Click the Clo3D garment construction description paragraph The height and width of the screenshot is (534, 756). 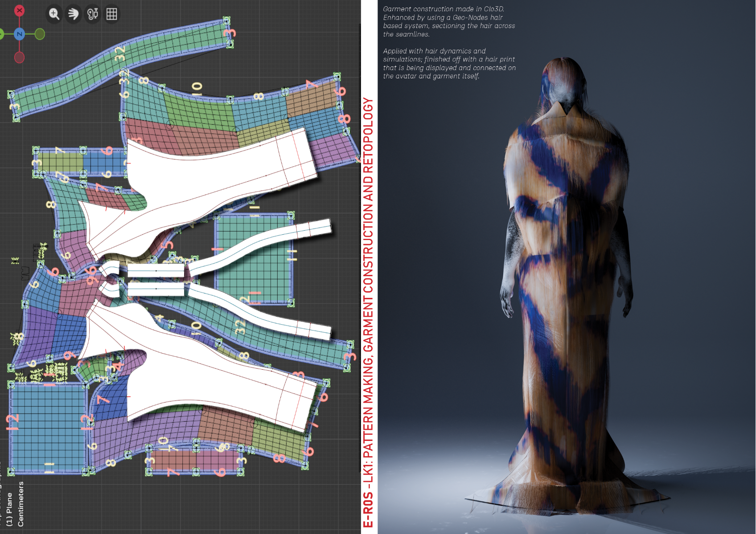point(448,21)
